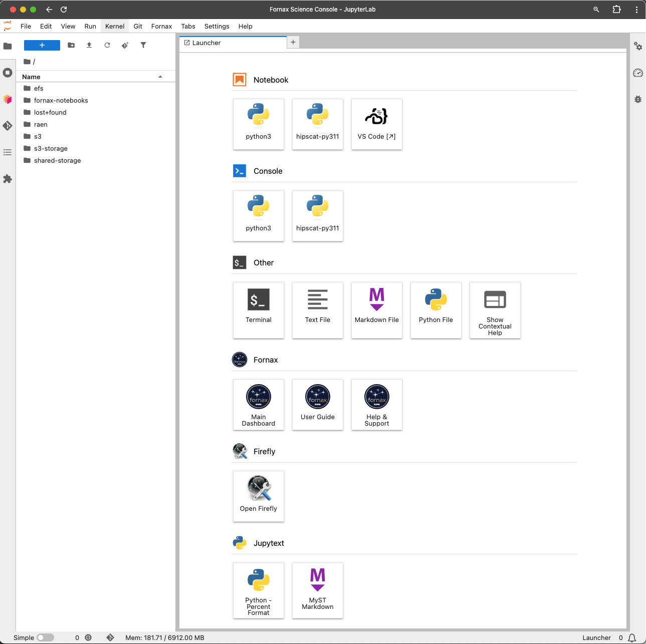The image size is (646, 644).
Task: Open the shared-storage folder
Action: 57,160
